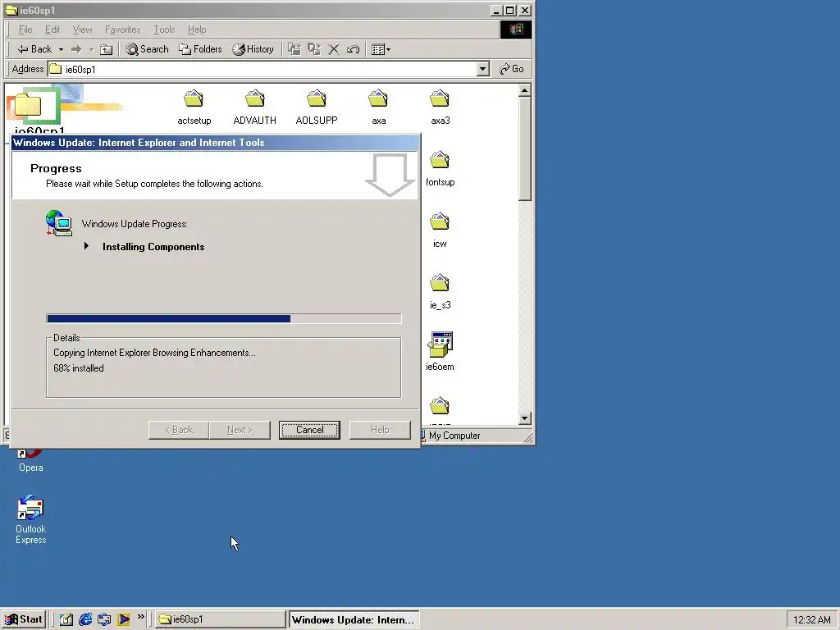The width and height of the screenshot is (840, 630).
Task: Open the Start menu
Action: coord(24,619)
